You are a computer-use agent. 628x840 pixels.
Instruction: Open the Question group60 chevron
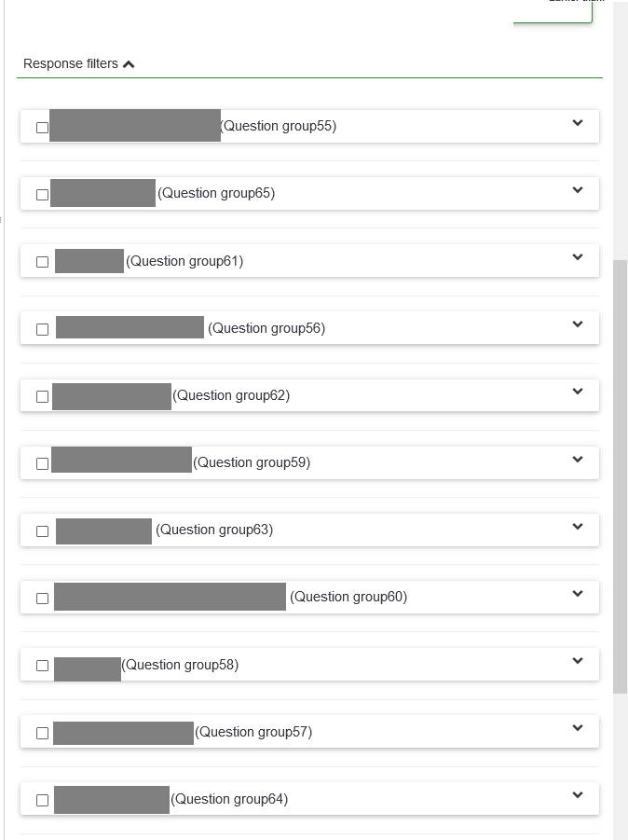click(578, 594)
